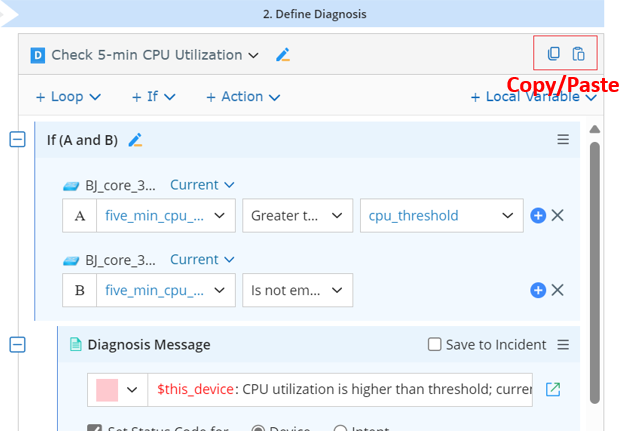
Task: Pick the pink message color swatch
Action: click(106, 389)
